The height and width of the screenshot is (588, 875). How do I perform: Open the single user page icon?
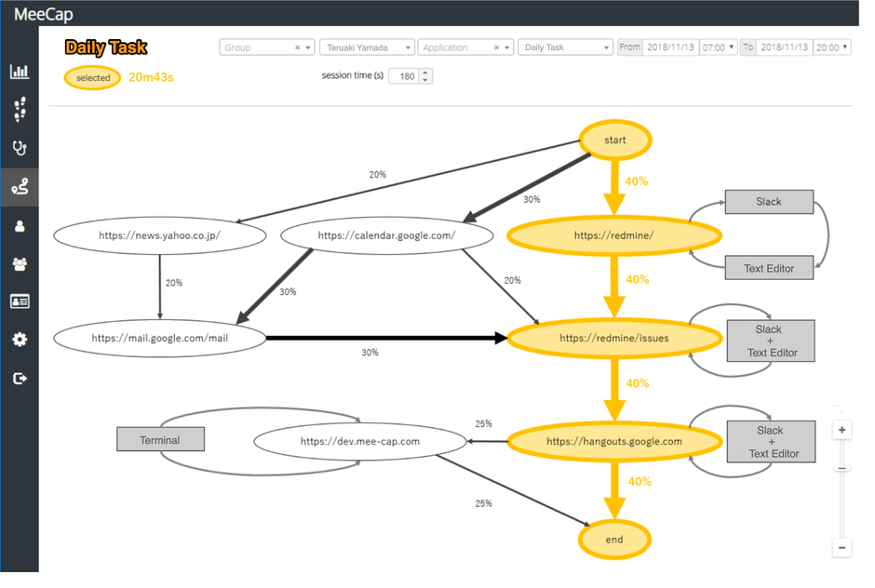pos(20,226)
